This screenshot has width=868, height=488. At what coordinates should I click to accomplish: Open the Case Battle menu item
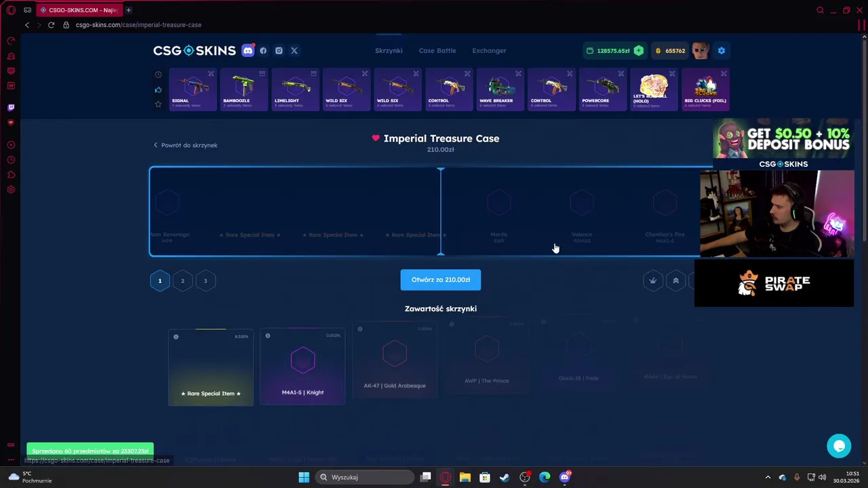point(437,51)
